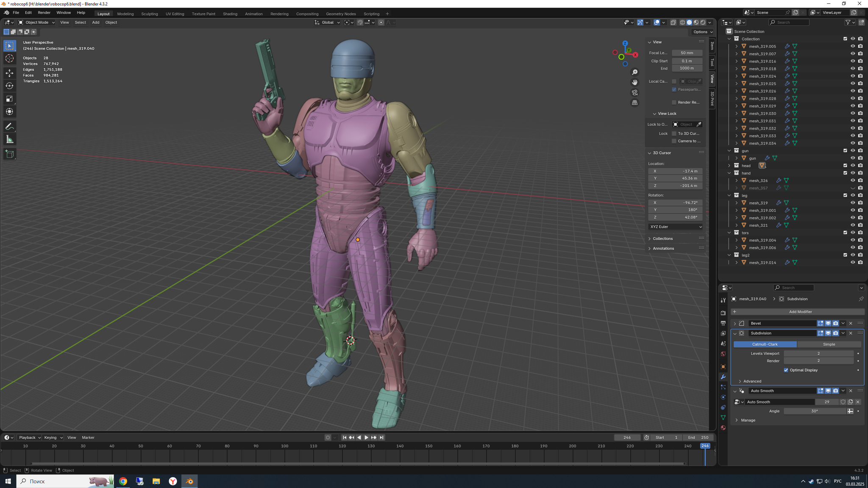Image resolution: width=868 pixels, height=488 pixels.
Task: Switch to the Sculpting workspace tab
Action: coord(149,14)
